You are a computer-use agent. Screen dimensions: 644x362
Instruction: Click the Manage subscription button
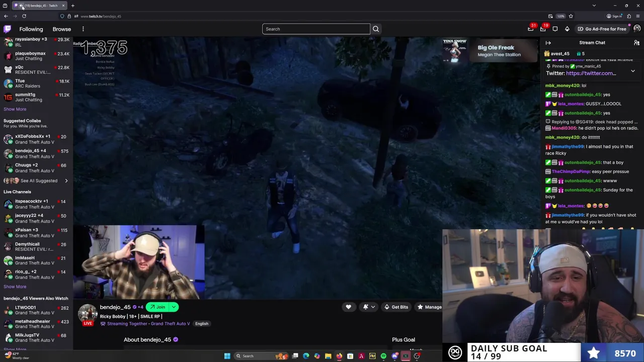pos(429,307)
